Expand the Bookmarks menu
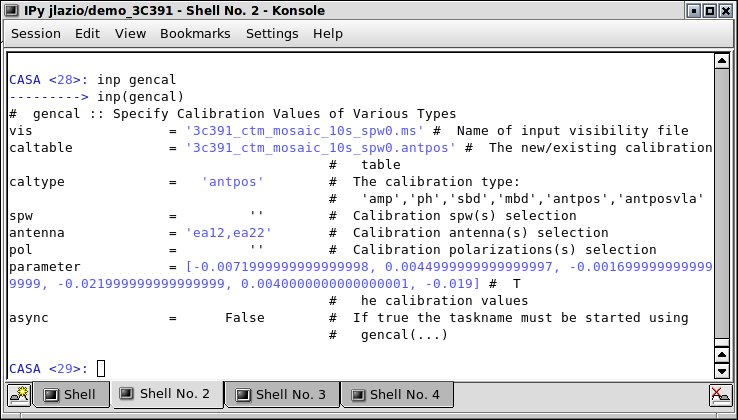Viewport: 738px width, 420px height. point(195,33)
